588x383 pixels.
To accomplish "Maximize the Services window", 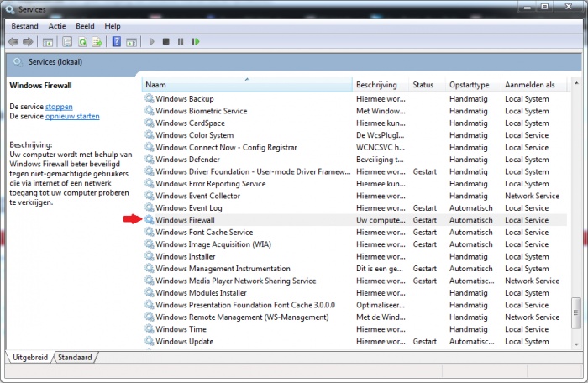I will click(x=545, y=7).
